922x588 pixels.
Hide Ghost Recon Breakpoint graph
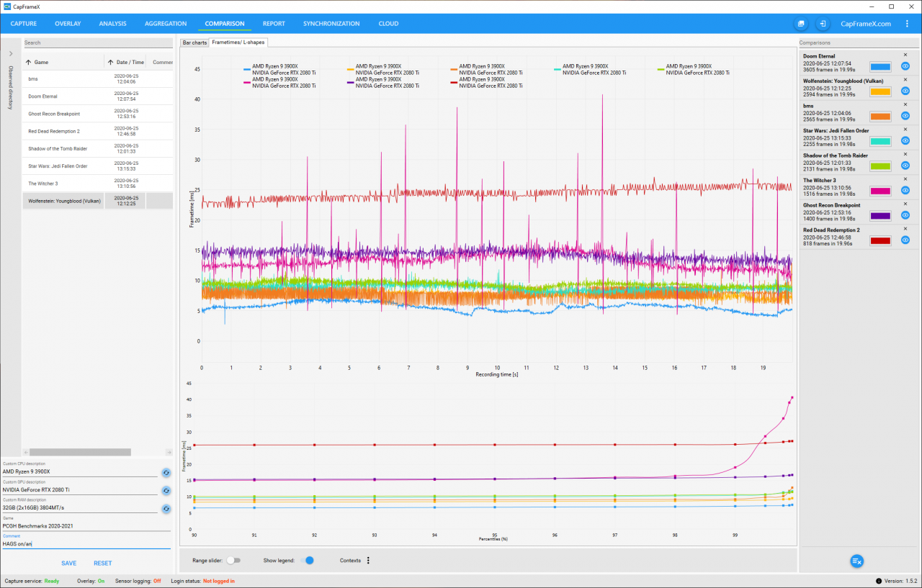905,215
